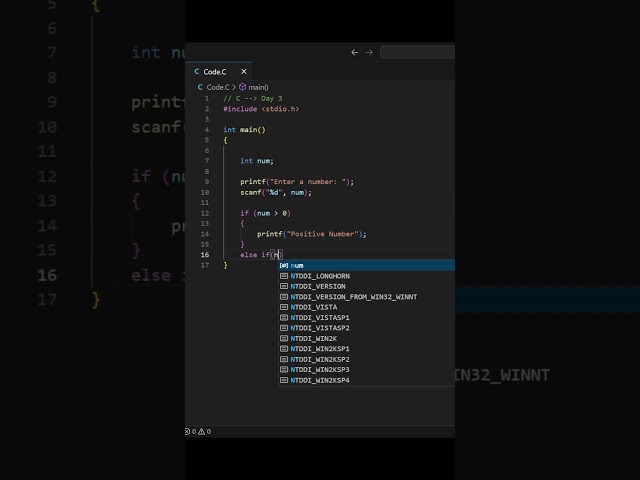Open the command center search box
This screenshot has height=480, width=640.
coord(418,52)
